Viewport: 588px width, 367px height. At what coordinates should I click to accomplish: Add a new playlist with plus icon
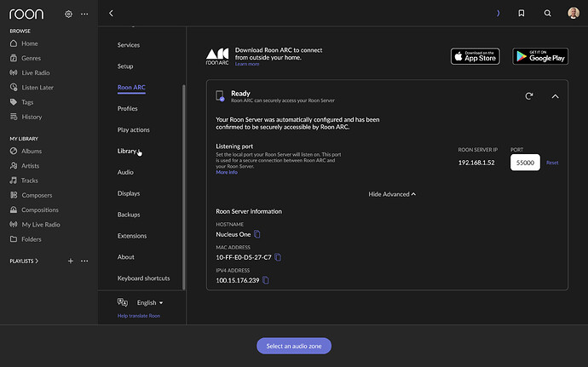point(71,261)
